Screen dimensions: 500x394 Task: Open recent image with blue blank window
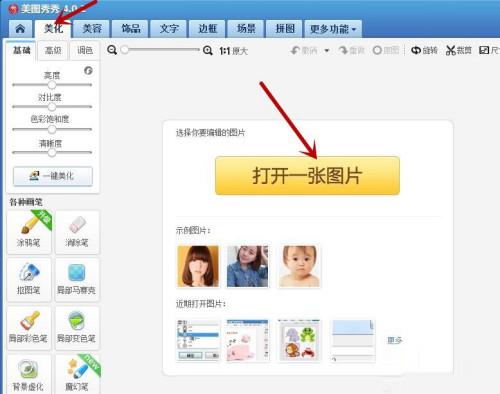tap(353, 340)
